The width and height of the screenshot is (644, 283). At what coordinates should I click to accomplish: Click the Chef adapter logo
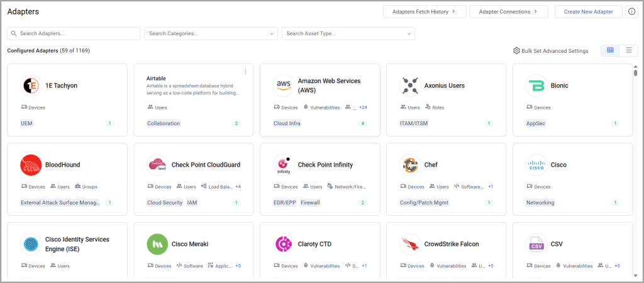(x=410, y=165)
